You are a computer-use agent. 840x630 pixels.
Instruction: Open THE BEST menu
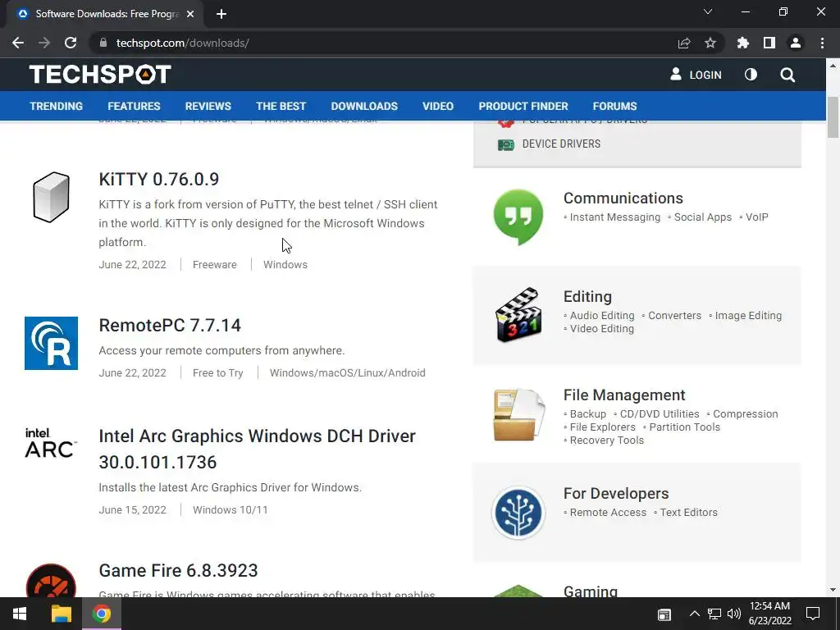(x=281, y=106)
